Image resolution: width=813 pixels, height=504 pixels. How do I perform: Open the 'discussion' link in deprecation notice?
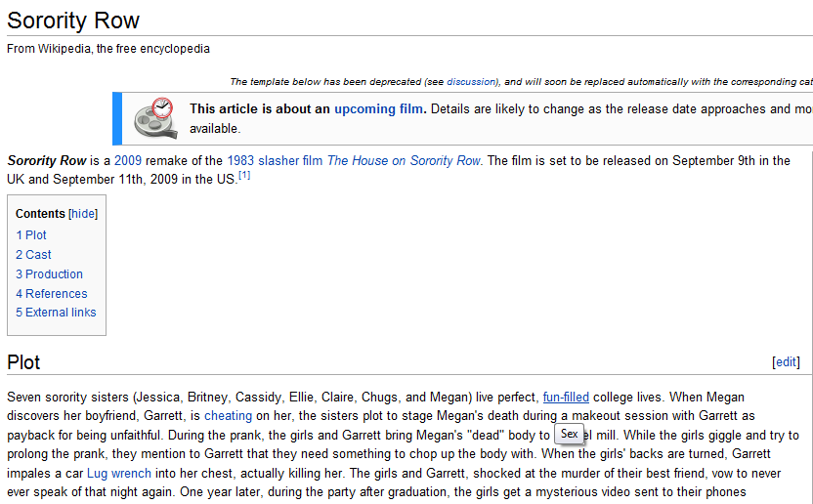coord(471,82)
